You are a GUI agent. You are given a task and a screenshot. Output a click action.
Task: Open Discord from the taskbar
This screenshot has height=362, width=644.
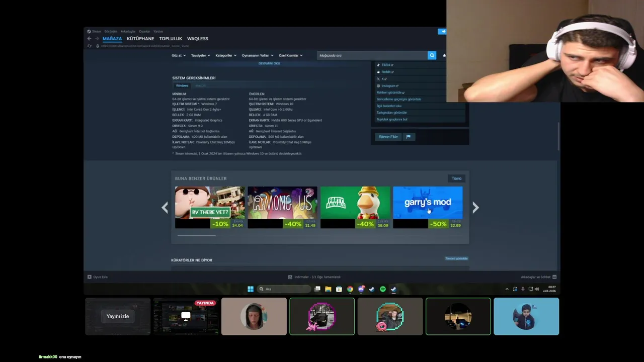pos(361,289)
